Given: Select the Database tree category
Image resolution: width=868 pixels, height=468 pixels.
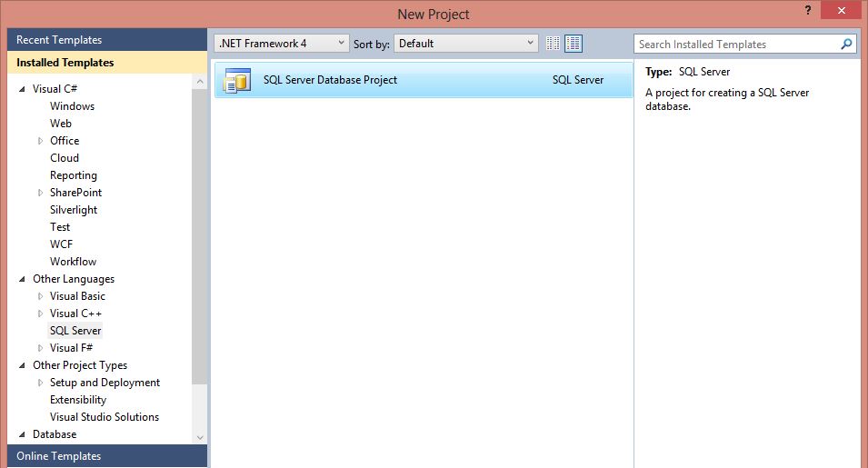Looking at the screenshot, I should tap(55, 434).
